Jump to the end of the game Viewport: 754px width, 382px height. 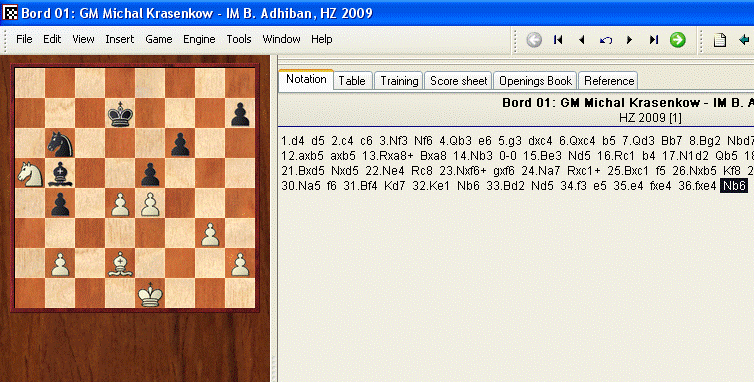653,39
